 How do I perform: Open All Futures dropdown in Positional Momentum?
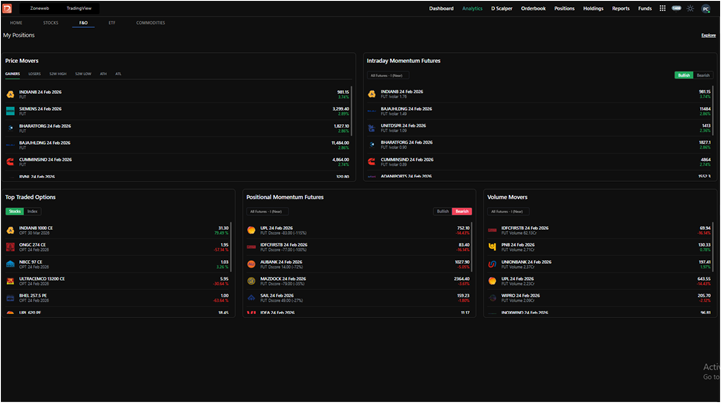coord(267,212)
